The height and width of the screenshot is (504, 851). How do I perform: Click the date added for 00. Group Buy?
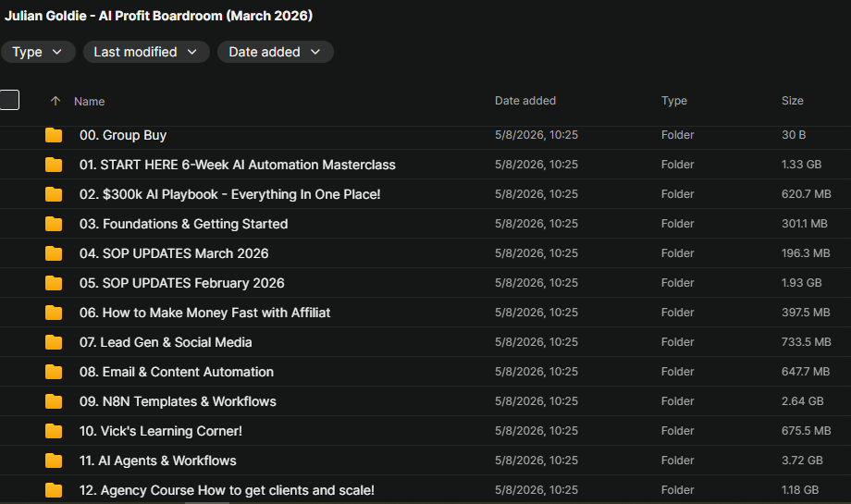point(536,134)
